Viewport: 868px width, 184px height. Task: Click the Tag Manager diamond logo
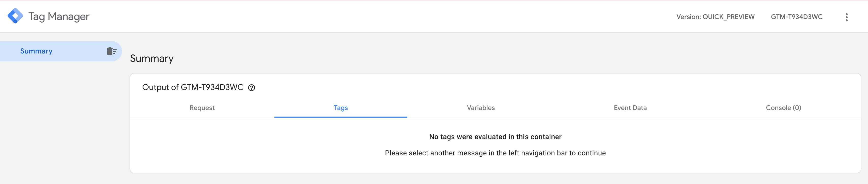(15, 16)
